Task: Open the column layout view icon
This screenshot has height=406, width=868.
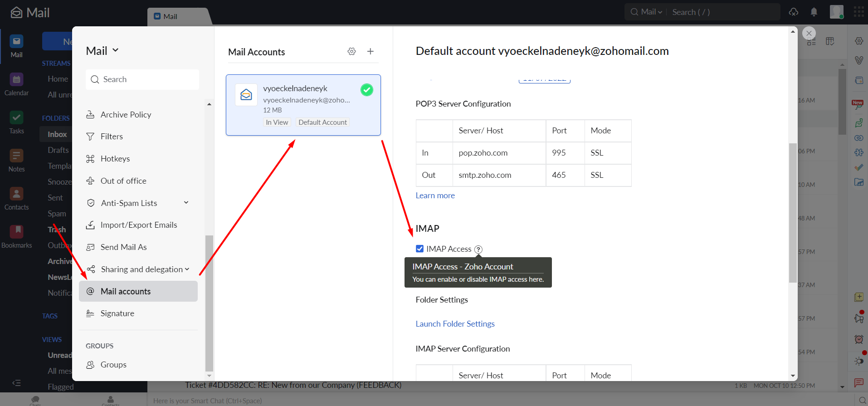Action: 830,41
